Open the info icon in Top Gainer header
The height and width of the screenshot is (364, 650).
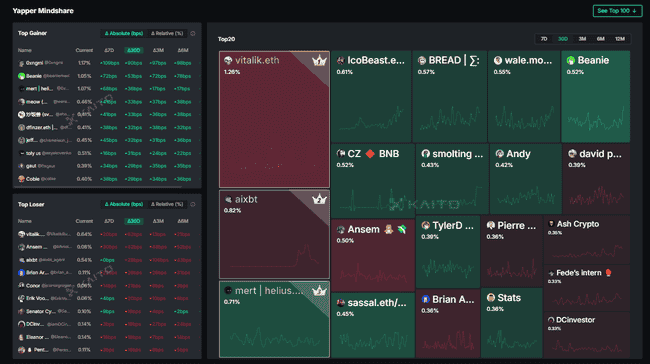click(x=193, y=34)
